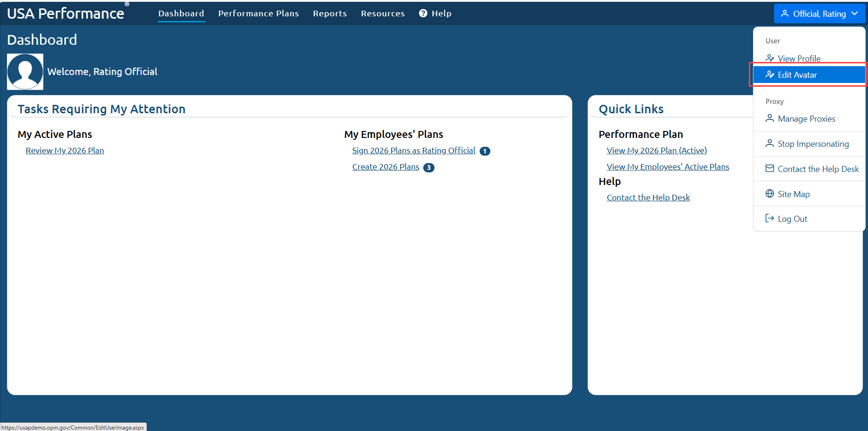Click the USA Performance logo
Screen dimensions: 868x431
(68, 13)
